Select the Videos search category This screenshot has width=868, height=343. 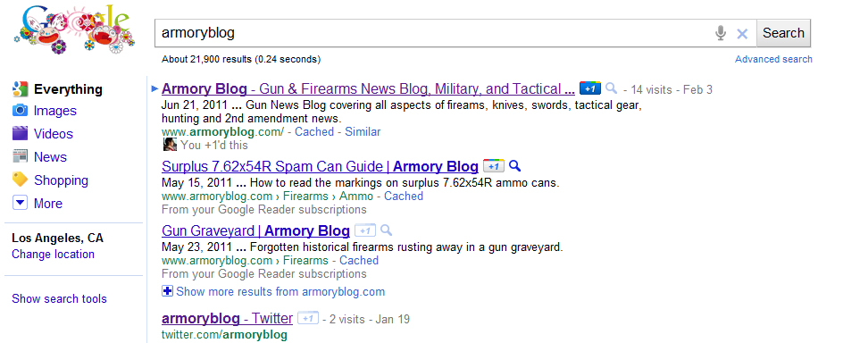[x=54, y=134]
